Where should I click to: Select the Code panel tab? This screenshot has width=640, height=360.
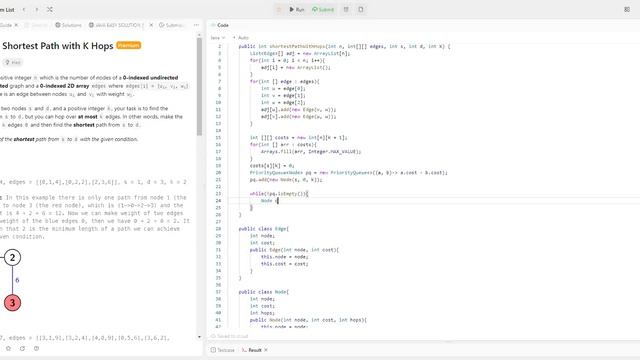click(x=220, y=25)
